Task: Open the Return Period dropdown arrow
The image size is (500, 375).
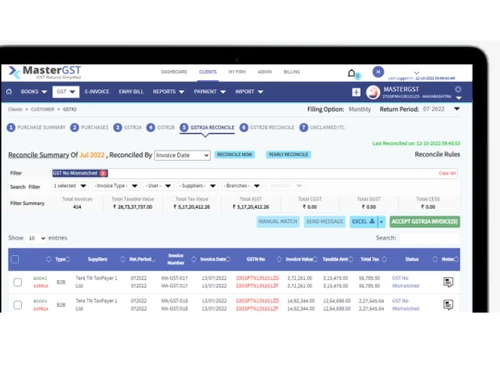Action: click(457, 109)
